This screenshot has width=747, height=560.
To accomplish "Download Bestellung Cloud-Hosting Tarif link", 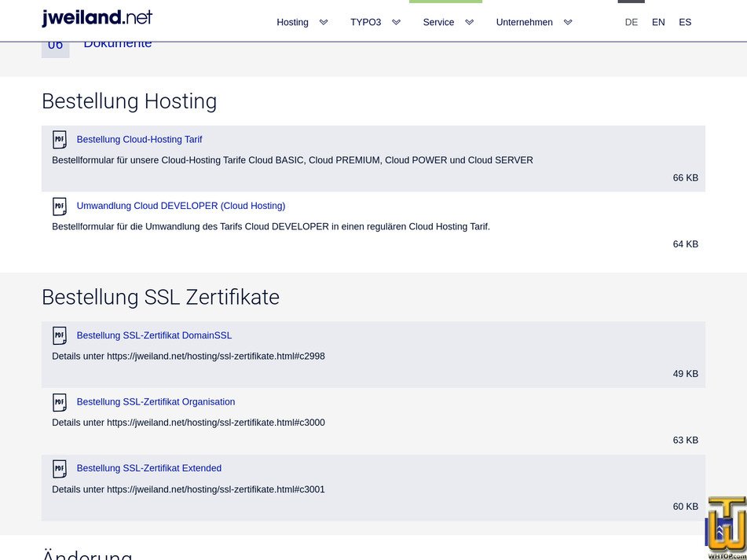I will coord(139,140).
